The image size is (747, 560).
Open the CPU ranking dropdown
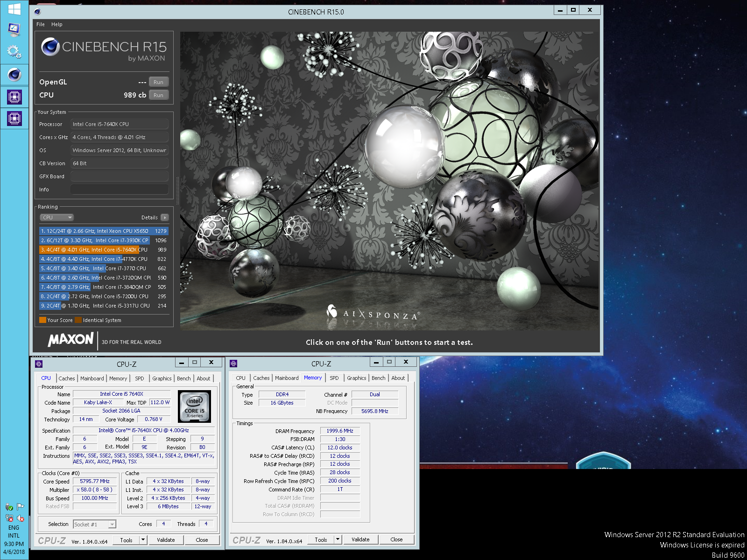tap(57, 217)
